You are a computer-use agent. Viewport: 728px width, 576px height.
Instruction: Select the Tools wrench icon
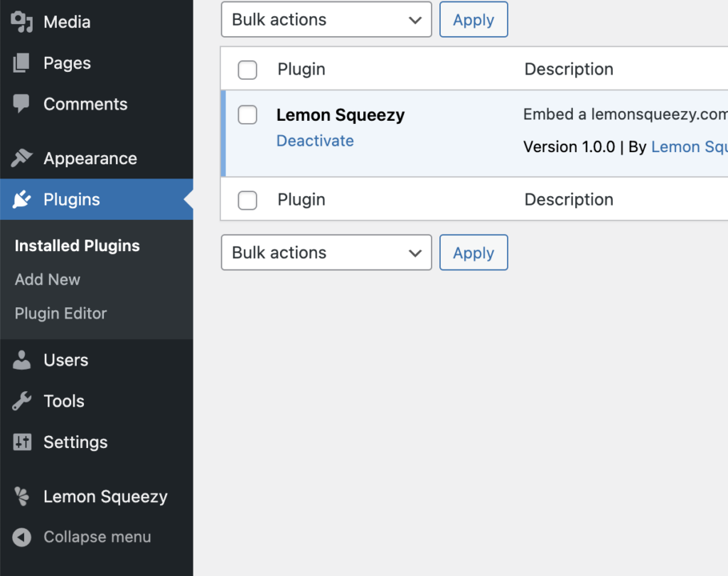21,401
